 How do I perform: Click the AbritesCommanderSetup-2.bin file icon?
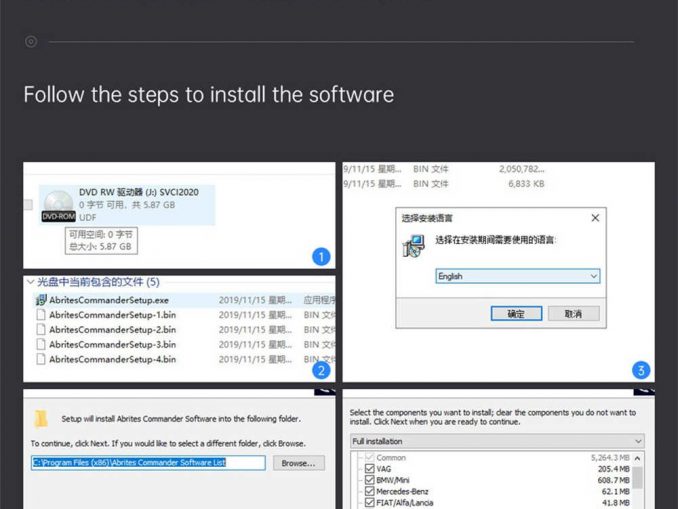41,330
